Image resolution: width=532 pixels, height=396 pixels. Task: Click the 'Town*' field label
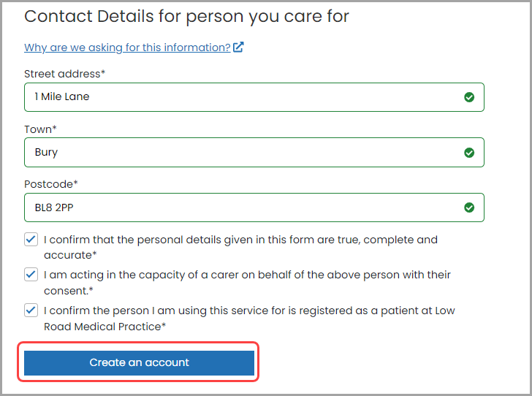(x=40, y=129)
